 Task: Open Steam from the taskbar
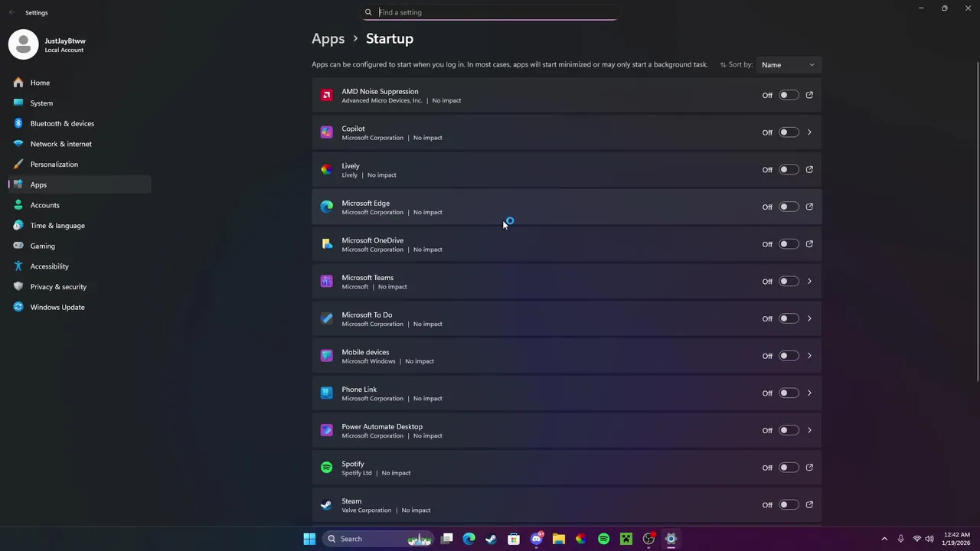pyautogui.click(x=491, y=539)
